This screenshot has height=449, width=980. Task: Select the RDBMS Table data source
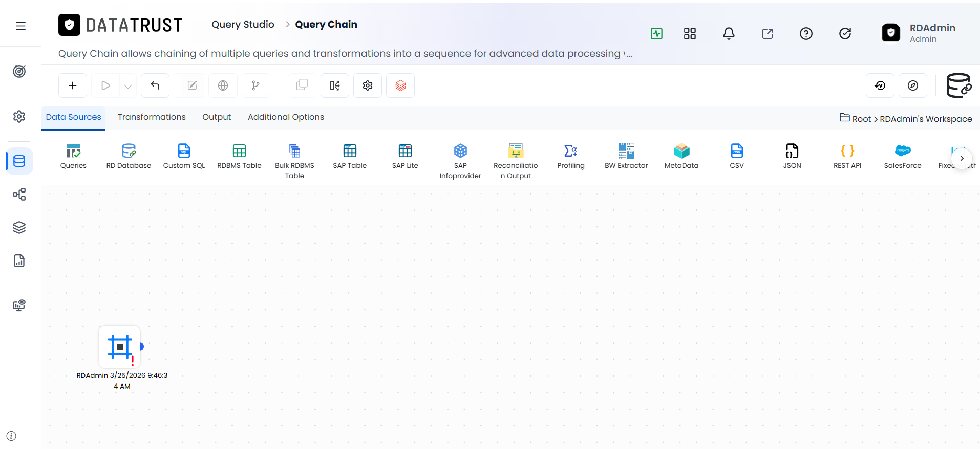[x=239, y=156]
